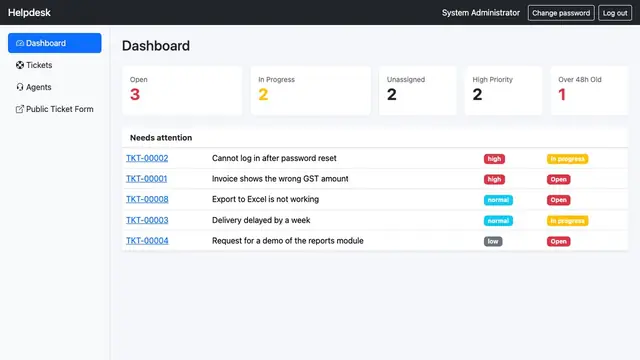Click the Helpdesk brand title
This screenshot has height=360, width=640.
click(29, 13)
